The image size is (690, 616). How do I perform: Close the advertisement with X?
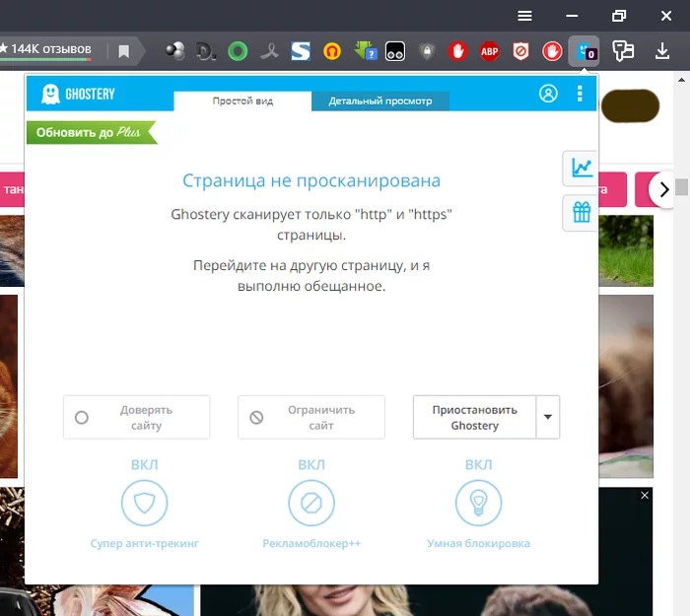pyautogui.click(x=645, y=496)
